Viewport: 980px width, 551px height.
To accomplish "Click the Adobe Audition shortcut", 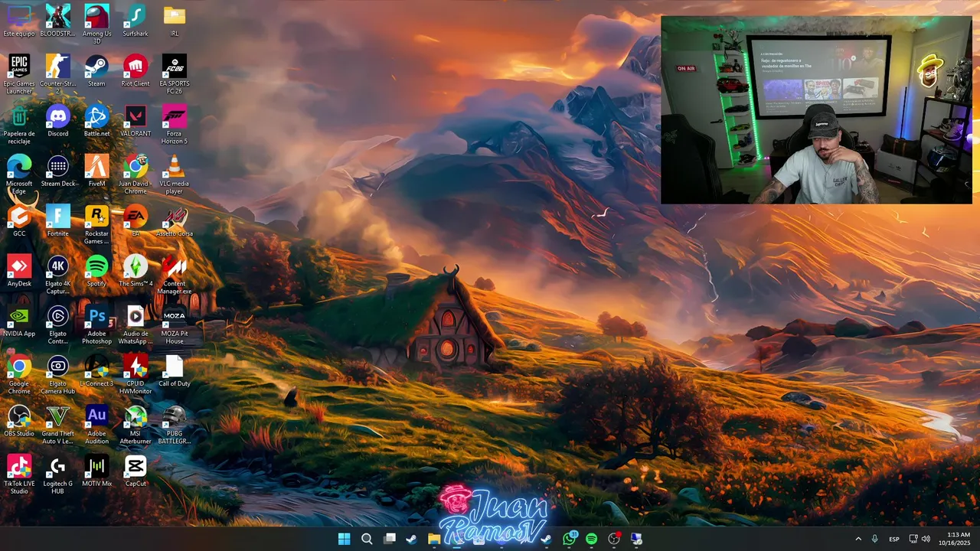I will click(96, 425).
